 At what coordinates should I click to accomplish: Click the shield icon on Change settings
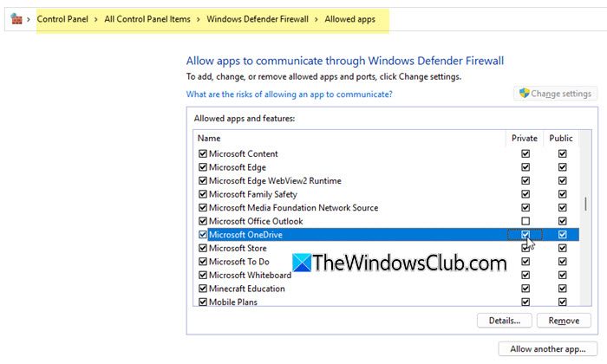point(524,94)
